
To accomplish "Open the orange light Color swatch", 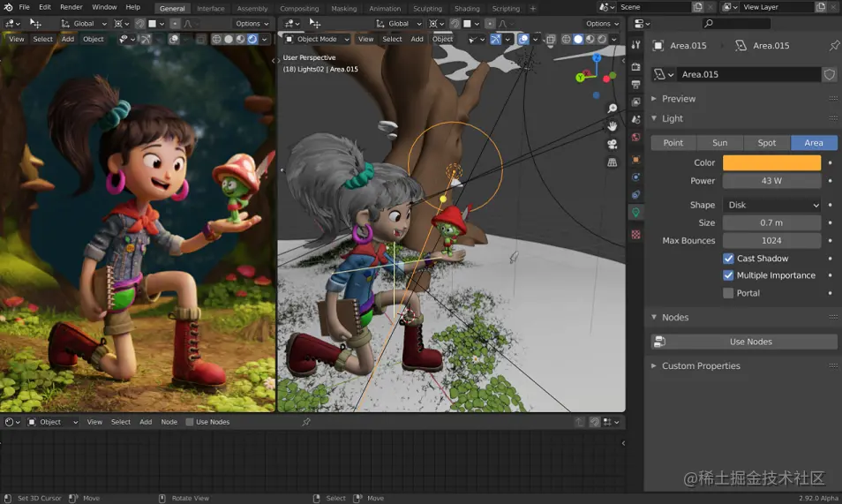I will pyautogui.click(x=771, y=162).
